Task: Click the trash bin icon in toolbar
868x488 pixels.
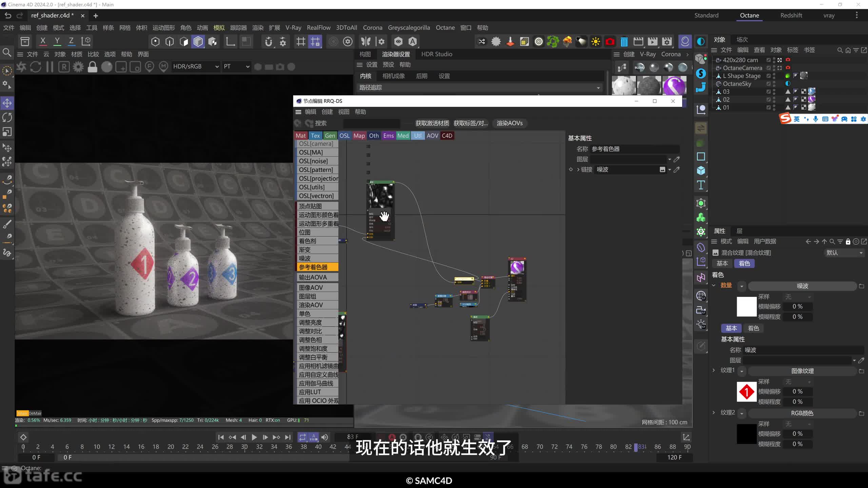Action: [624, 41]
